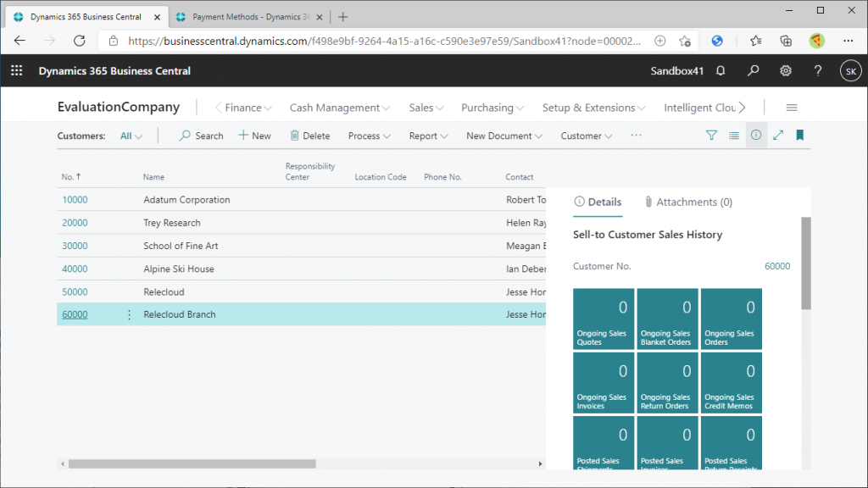Expand the New Document action menu
The width and height of the screenshot is (868, 488).
tap(504, 136)
